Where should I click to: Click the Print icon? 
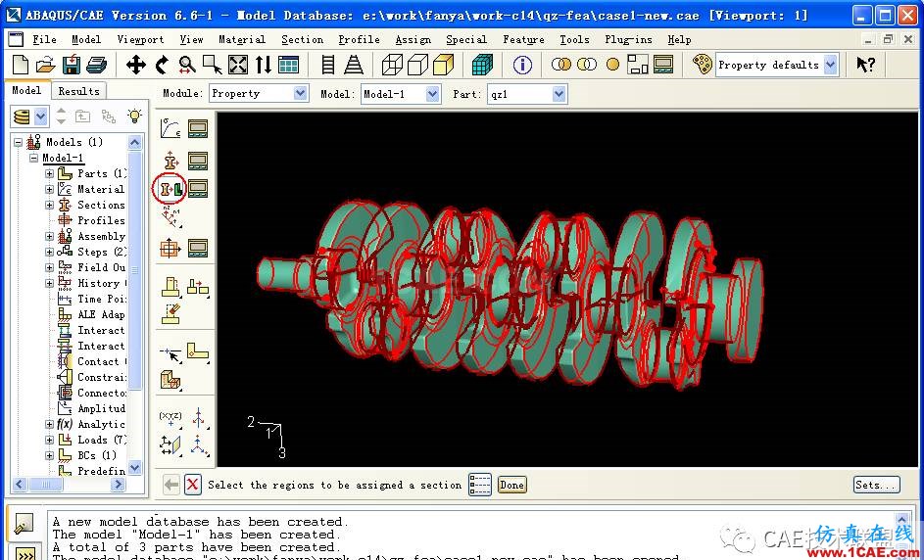click(x=96, y=65)
